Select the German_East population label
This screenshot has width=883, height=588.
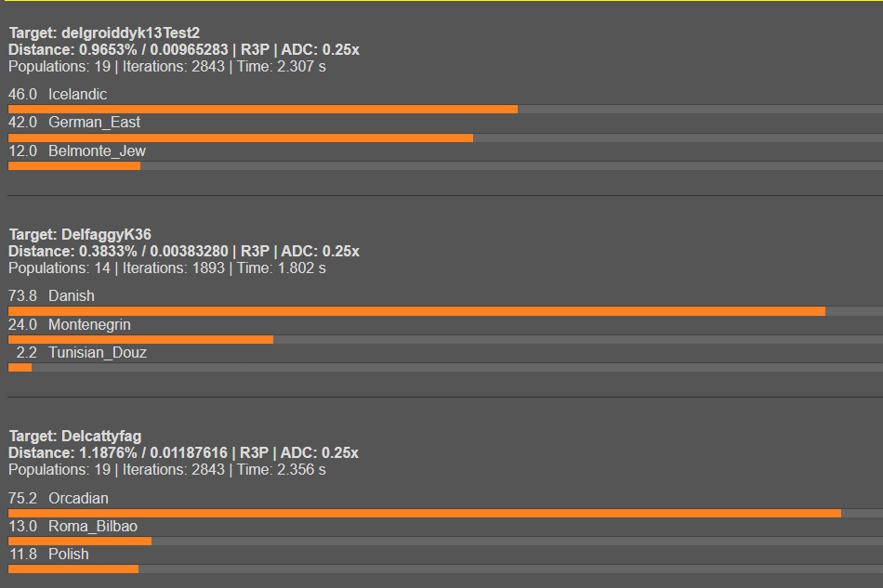point(94,123)
